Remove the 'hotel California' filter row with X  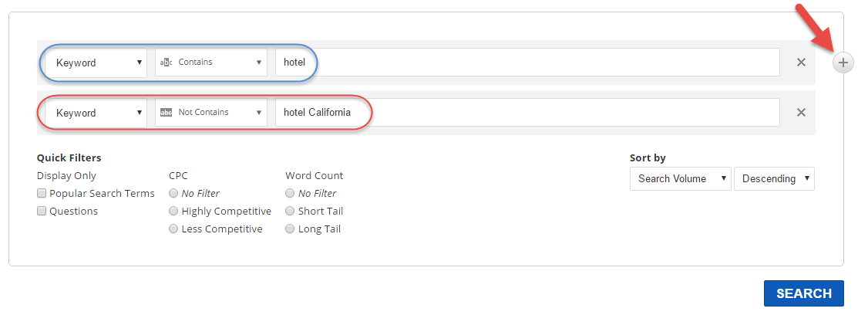801,113
